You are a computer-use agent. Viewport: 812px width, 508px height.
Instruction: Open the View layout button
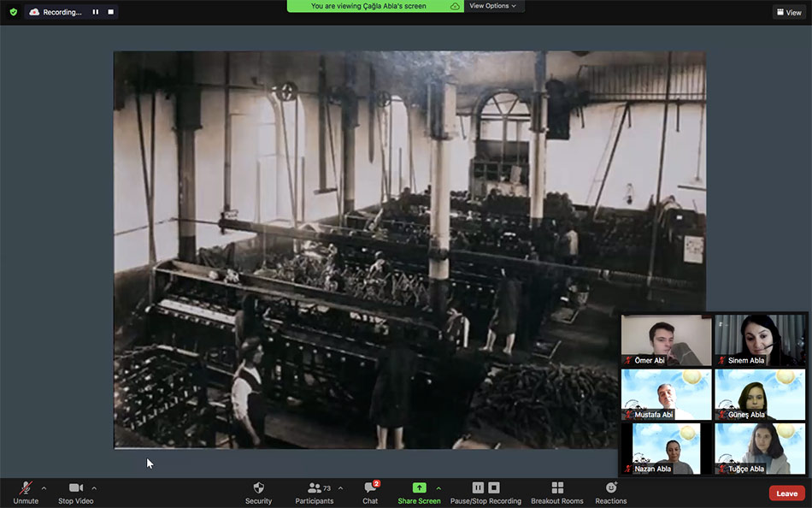point(789,12)
